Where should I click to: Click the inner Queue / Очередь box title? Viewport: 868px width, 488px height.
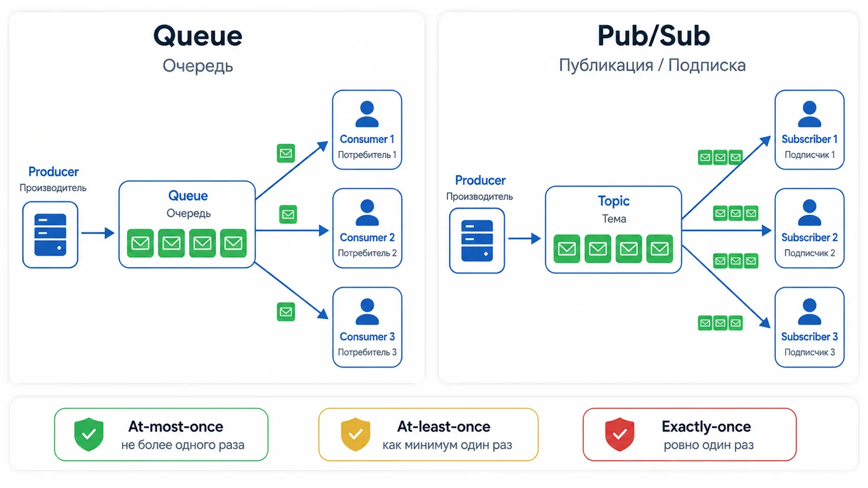pos(188,204)
